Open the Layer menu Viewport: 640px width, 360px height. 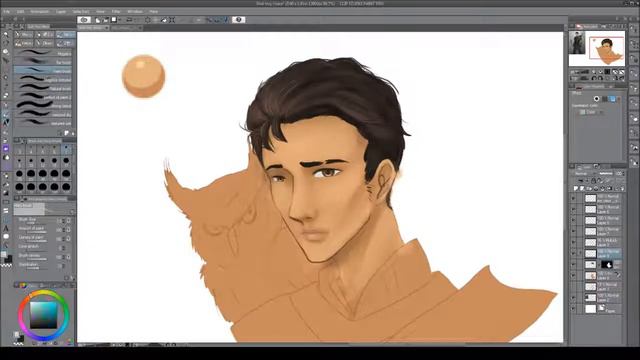(61, 11)
